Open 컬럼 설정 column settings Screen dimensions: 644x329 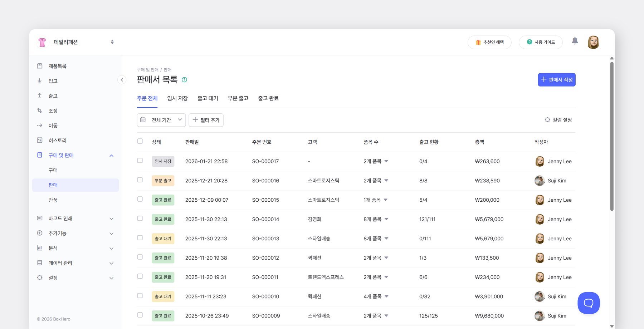click(558, 120)
